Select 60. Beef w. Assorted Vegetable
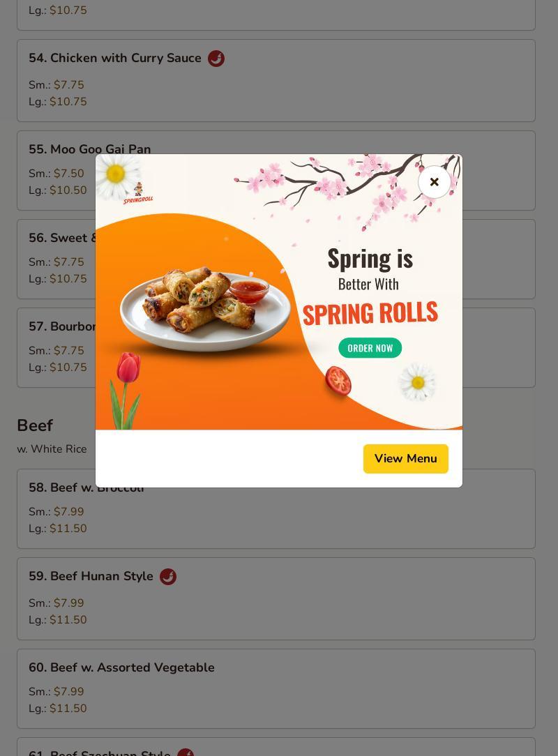558x756 pixels. pos(276,688)
